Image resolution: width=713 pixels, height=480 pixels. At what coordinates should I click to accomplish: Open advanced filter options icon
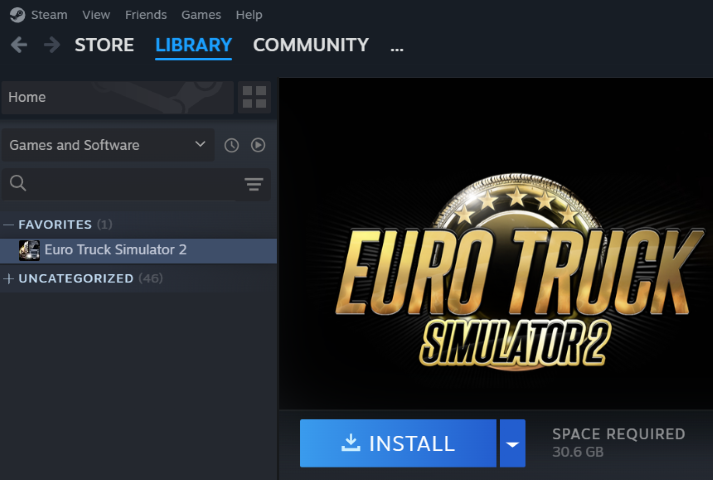click(x=254, y=184)
